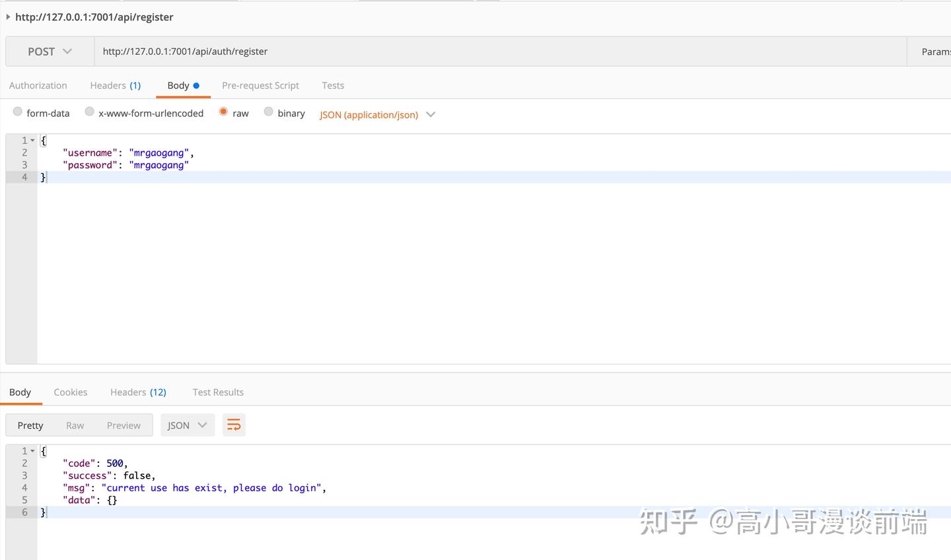
Task: Collapse the request body JSON at line 1
Action: 32,140
